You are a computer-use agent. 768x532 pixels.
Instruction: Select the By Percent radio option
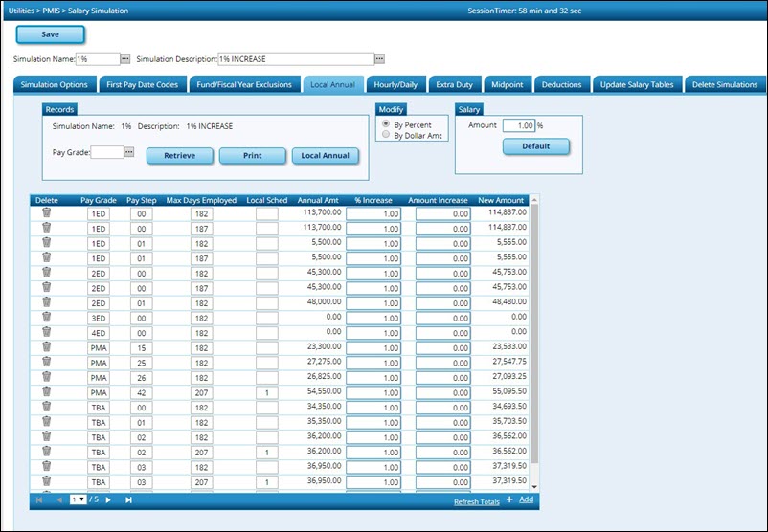(x=386, y=124)
